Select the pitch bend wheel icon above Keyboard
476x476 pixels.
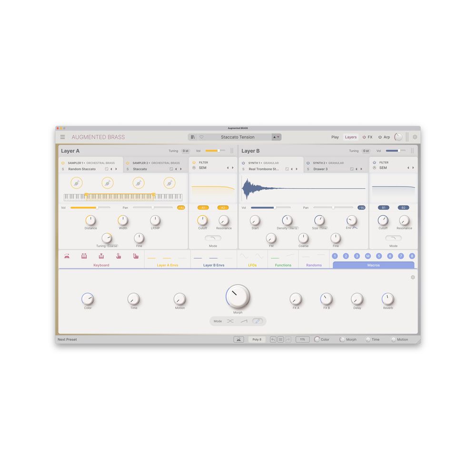pos(67,255)
